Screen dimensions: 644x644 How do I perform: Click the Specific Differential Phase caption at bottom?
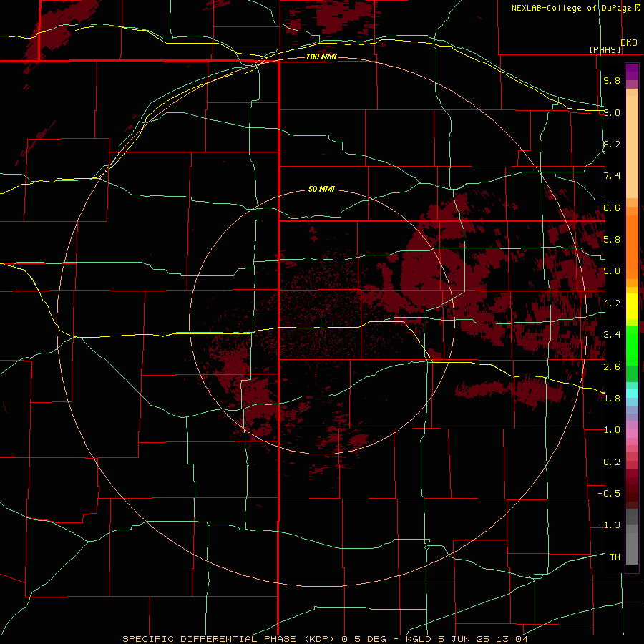[x=325, y=639]
